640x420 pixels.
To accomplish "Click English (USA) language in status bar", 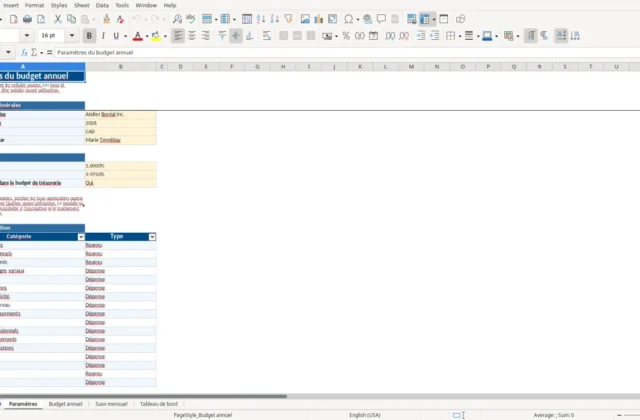I will pos(364,415).
